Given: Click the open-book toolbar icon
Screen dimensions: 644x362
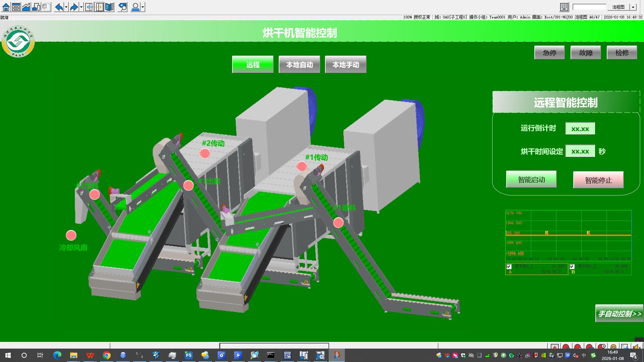Looking at the screenshot, I should pos(109,7).
